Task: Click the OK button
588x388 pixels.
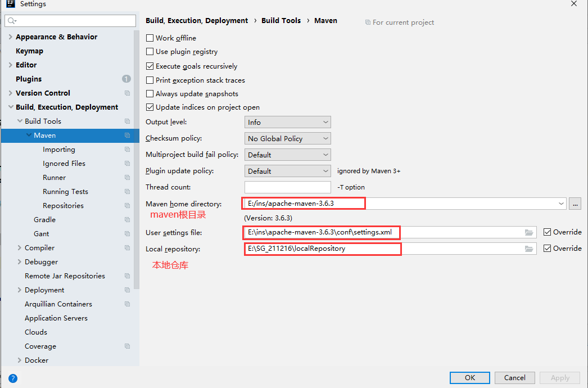Action: tap(470, 378)
